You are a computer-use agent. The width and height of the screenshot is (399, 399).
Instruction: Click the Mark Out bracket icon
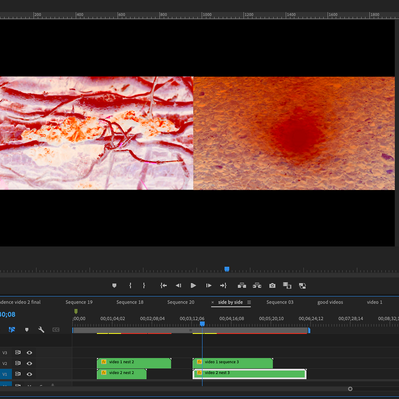(144, 286)
